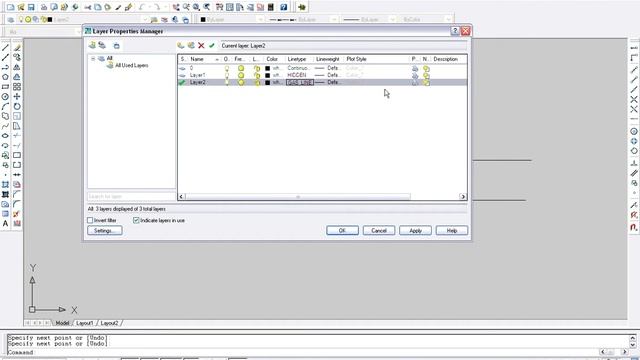640x360 pixels.
Task: Click the Help button in dialog
Action: point(451,231)
